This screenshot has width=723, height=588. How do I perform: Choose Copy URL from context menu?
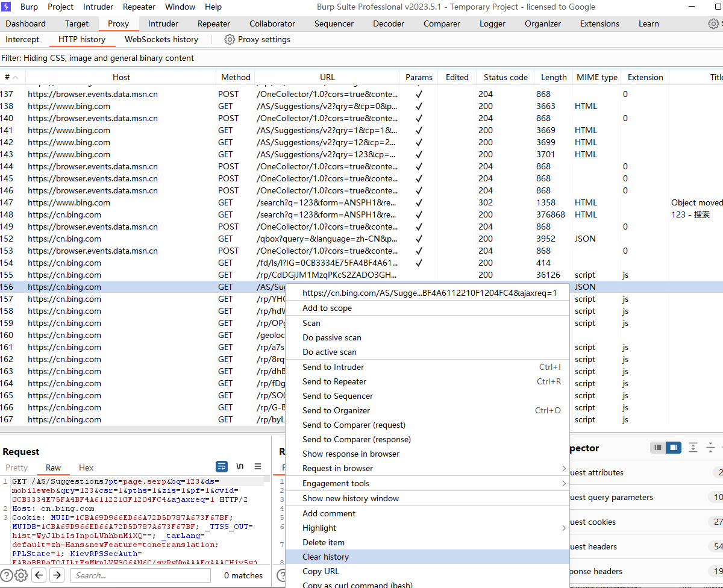pos(427,571)
